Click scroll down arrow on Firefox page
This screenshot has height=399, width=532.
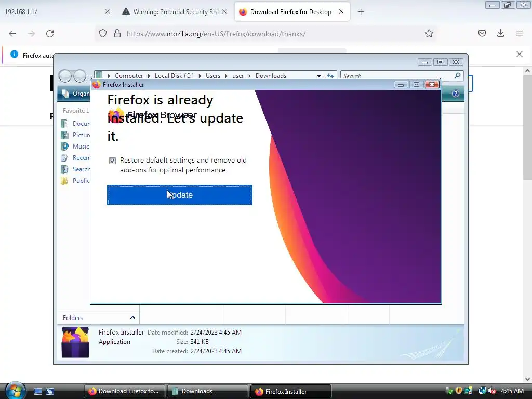point(527,379)
